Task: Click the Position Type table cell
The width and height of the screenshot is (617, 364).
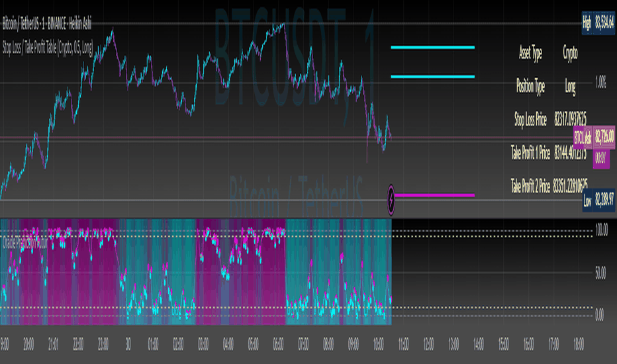Action: 530,86
